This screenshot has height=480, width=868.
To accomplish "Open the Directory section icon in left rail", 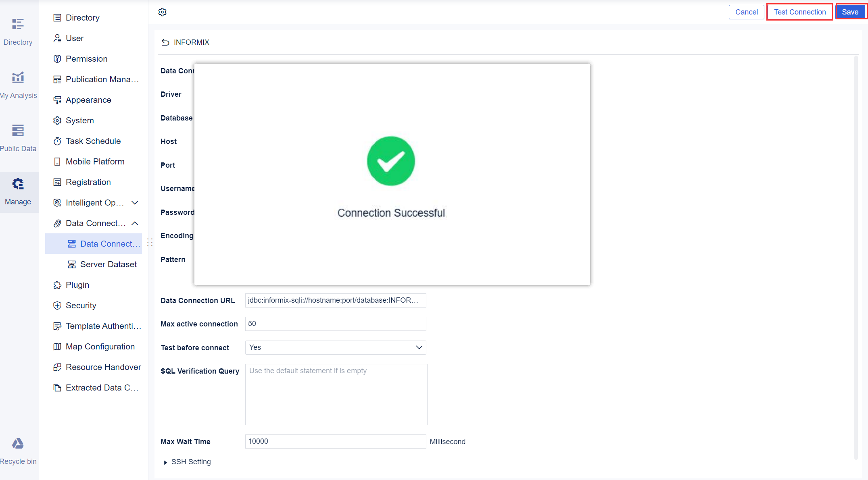I will click(18, 24).
